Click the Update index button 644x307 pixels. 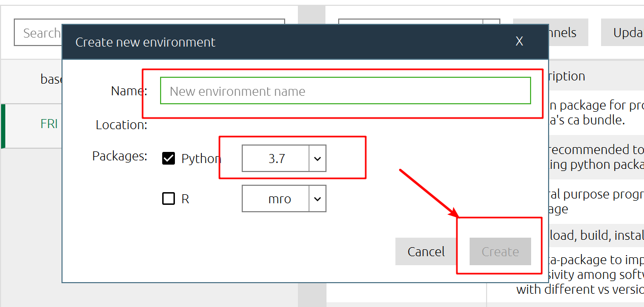(x=628, y=32)
